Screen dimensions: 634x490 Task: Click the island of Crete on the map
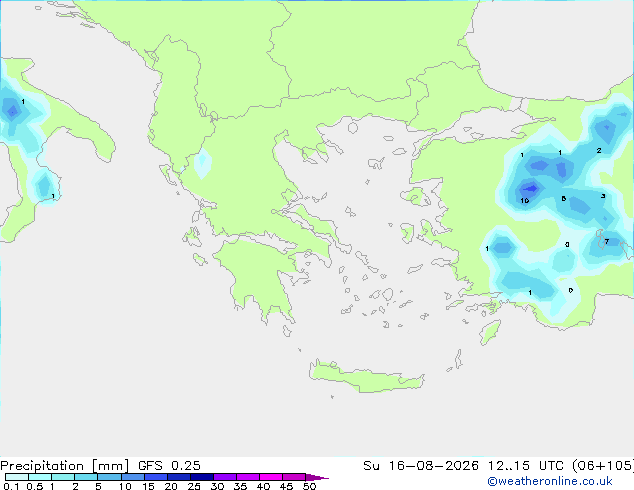[366, 377]
